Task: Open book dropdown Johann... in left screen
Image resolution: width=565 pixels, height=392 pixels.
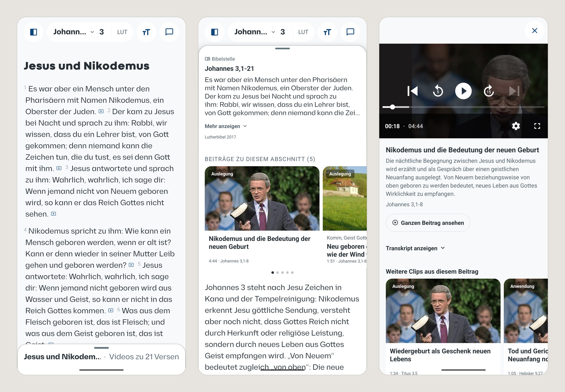Action: coord(73,32)
